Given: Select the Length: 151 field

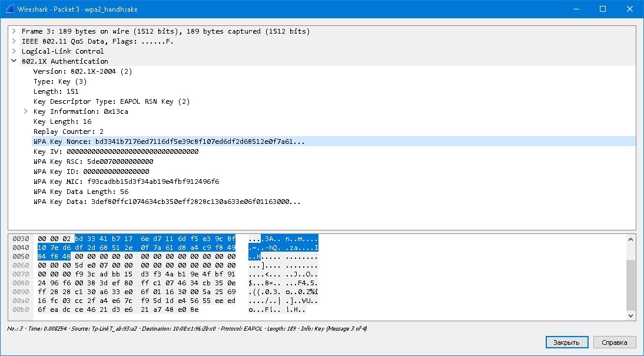Looking at the screenshot, I should [x=56, y=91].
